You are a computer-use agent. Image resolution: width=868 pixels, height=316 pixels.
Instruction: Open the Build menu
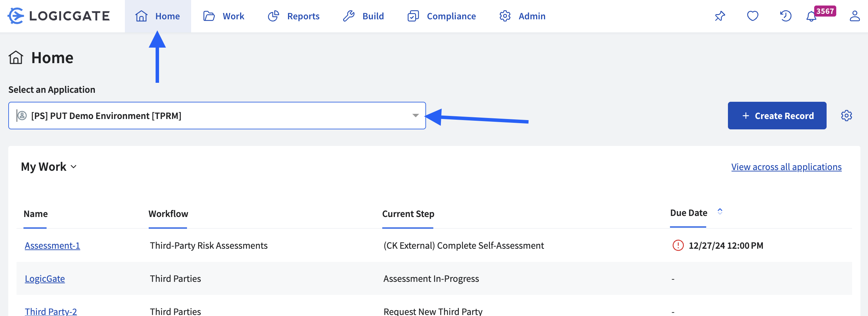tap(363, 16)
